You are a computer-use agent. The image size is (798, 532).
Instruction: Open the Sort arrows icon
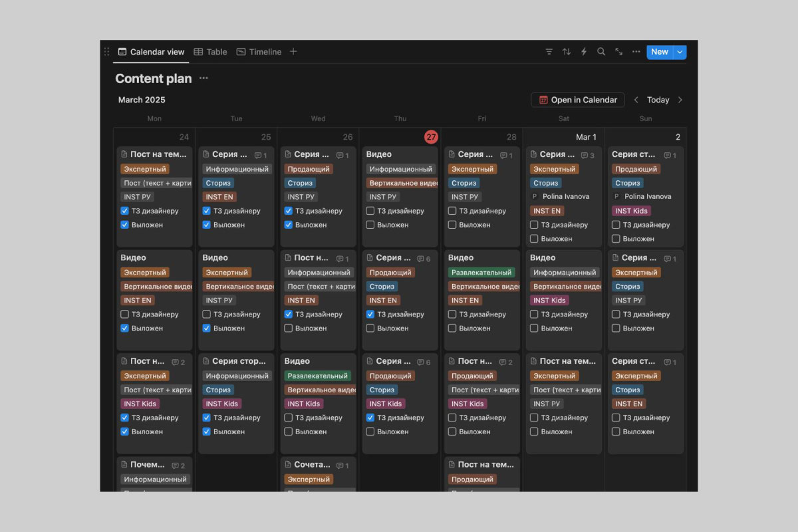pos(567,52)
